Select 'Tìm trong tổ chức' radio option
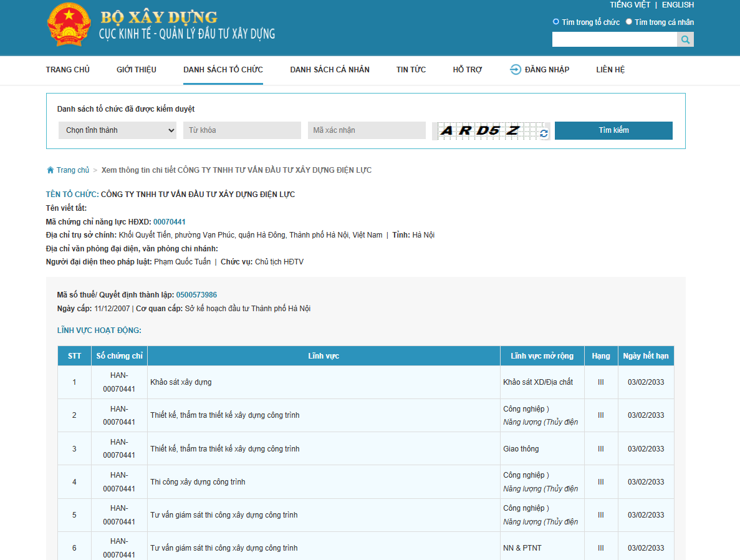This screenshot has height=560, width=740. (x=556, y=22)
